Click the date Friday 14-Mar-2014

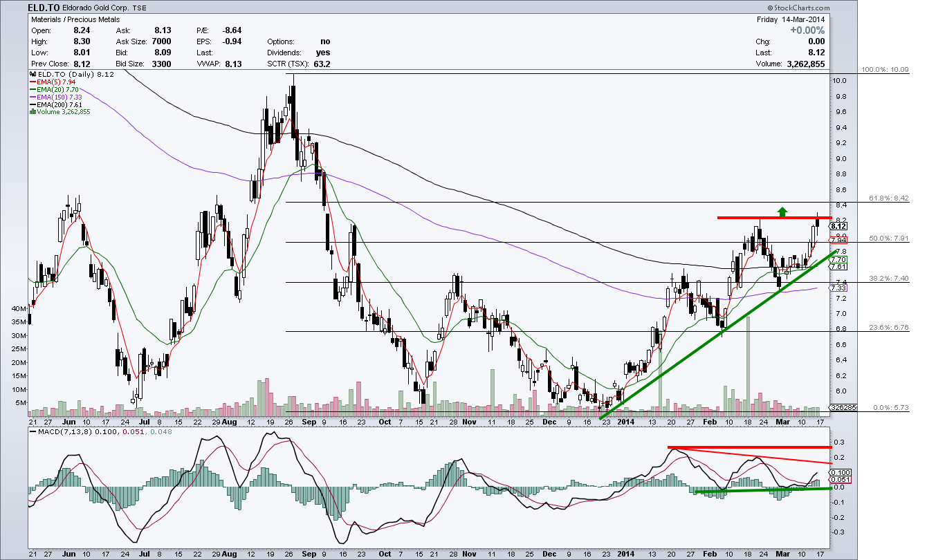pyautogui.click(x=791, y=19)
